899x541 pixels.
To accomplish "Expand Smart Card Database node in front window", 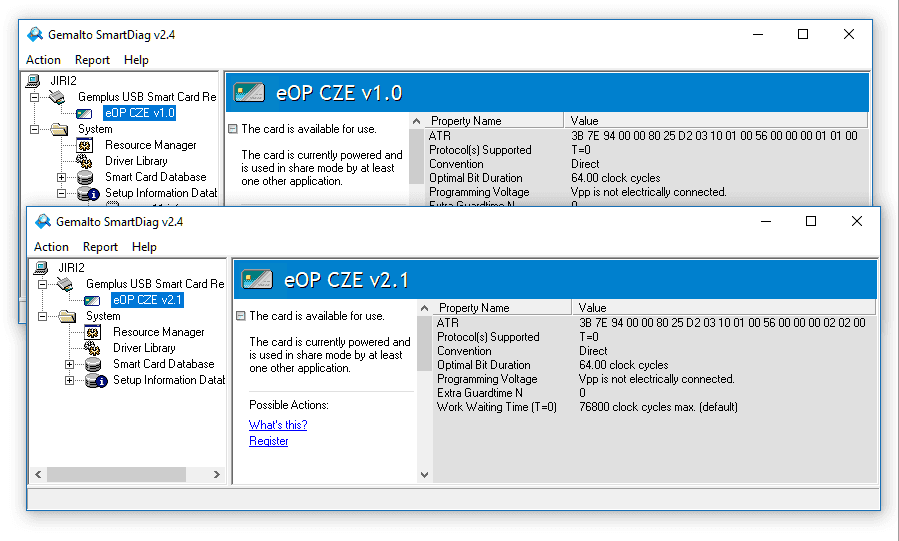I will [x=69, y=364].
